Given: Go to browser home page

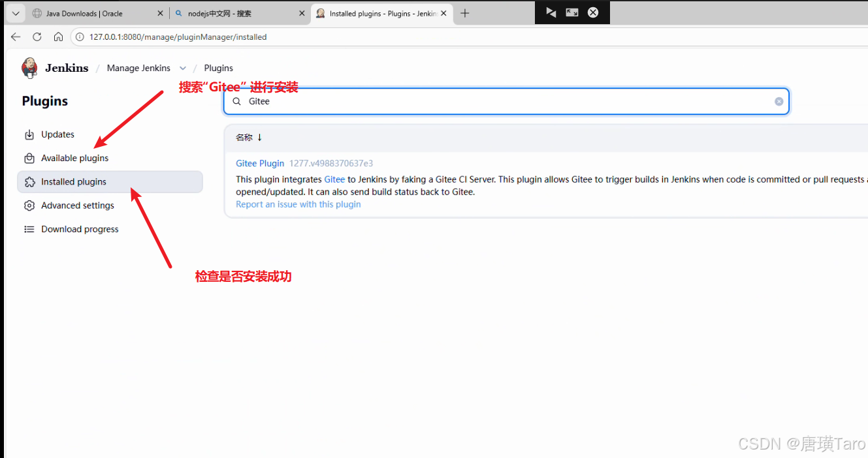Looking at the screenshot, I should coord(58,37).
